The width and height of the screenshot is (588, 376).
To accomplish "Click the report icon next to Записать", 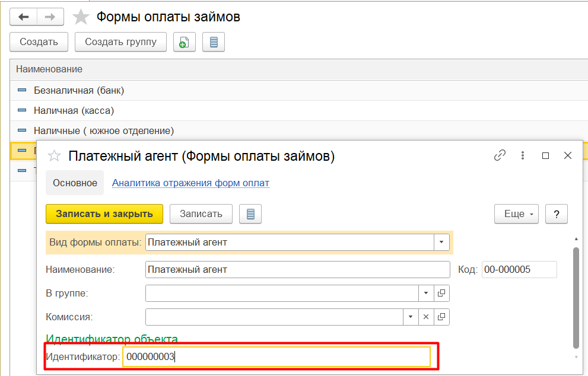I will [x=250, y=214].
